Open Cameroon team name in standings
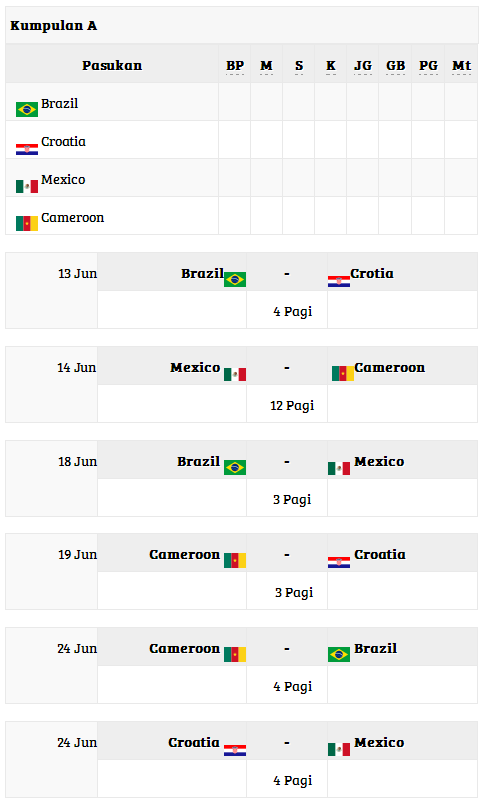Image resolution: width=484 pixels, height=805 pixels. 72,218
